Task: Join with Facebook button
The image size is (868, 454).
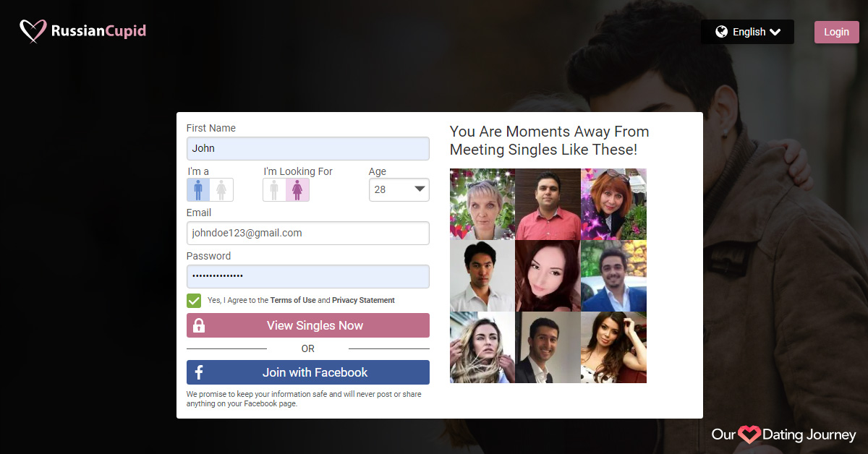Action: pyautogui.click(x=308, y=372)
